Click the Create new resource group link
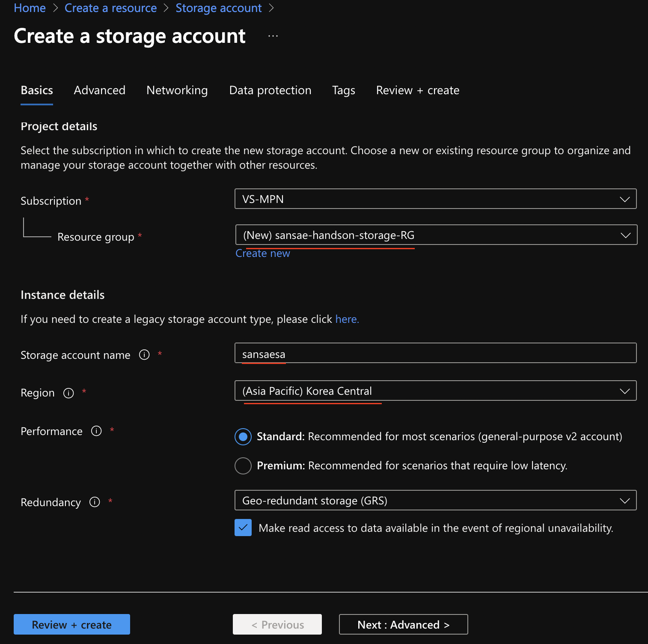The image size is (648, 644). 263,253
